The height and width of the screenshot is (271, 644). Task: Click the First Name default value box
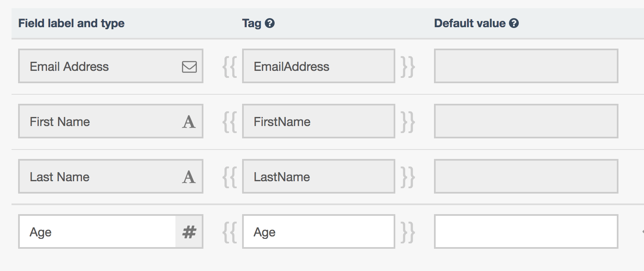click(526, 122)
